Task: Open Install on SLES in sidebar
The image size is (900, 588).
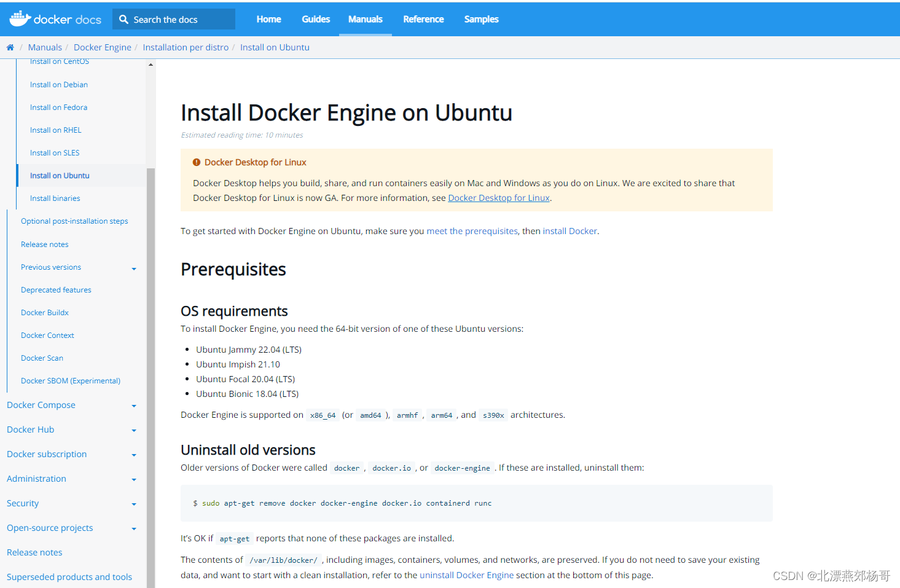Action: coord(55,153)
